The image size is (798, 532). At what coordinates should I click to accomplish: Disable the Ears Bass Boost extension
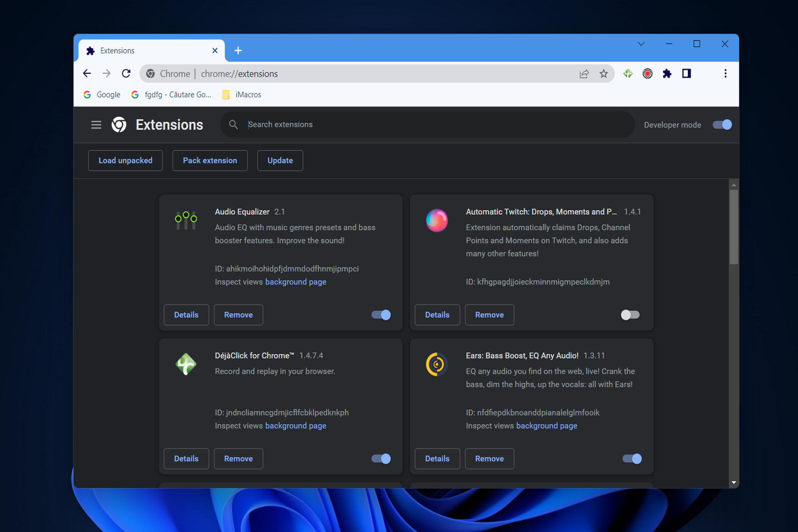[632, 459]
